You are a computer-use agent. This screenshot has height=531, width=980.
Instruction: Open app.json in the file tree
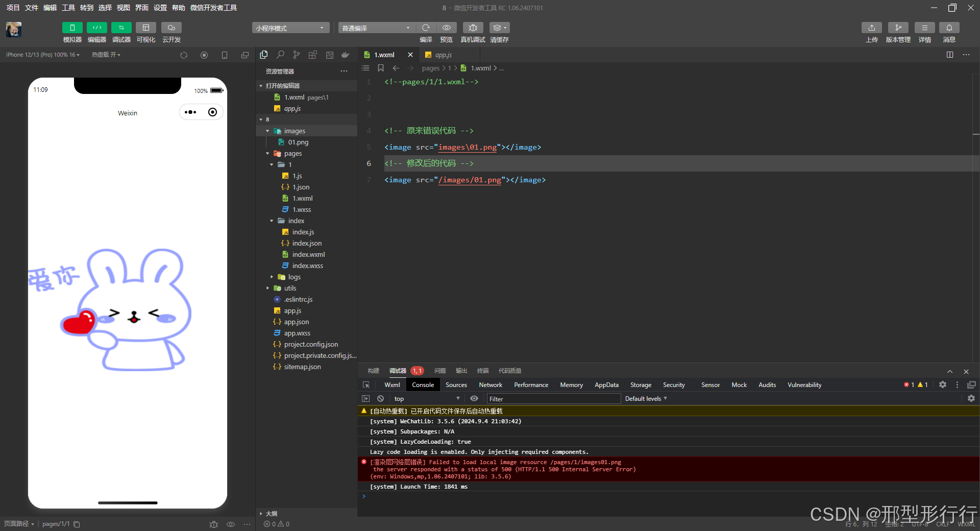[x=296, y=322]
